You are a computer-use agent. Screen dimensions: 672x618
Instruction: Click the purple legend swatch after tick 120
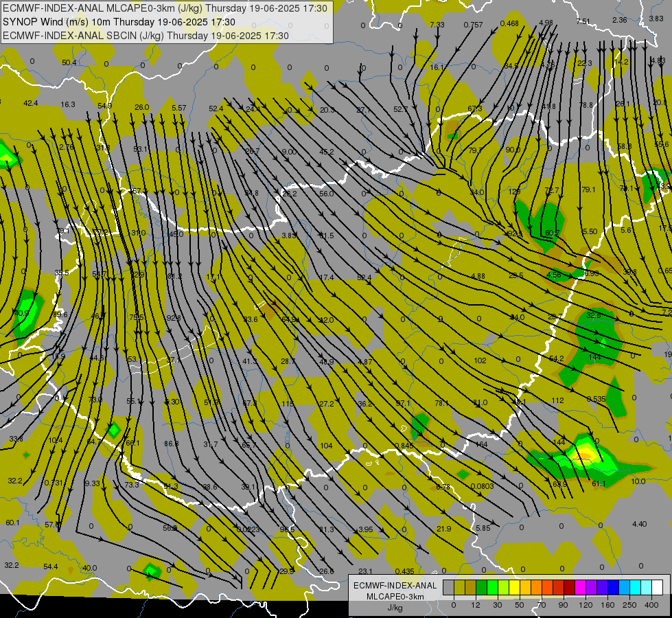(592, 587)
